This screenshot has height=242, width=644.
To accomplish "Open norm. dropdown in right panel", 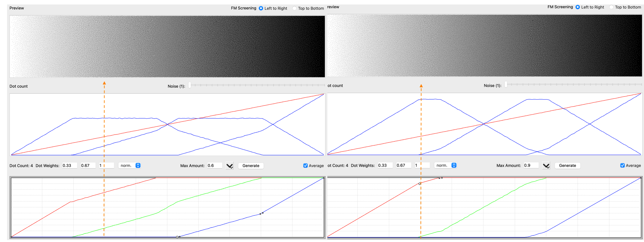I will pyautogui.click(x=445, y=165).
